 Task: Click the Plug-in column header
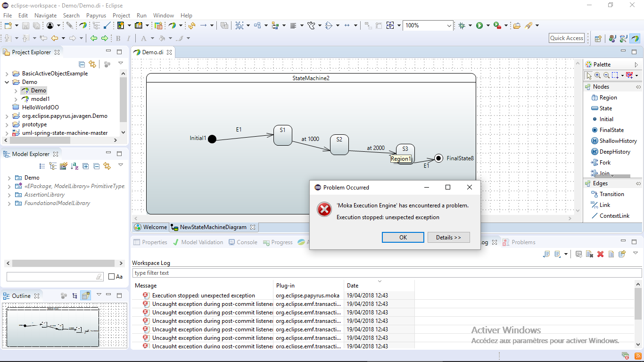(x=309, y=286)
